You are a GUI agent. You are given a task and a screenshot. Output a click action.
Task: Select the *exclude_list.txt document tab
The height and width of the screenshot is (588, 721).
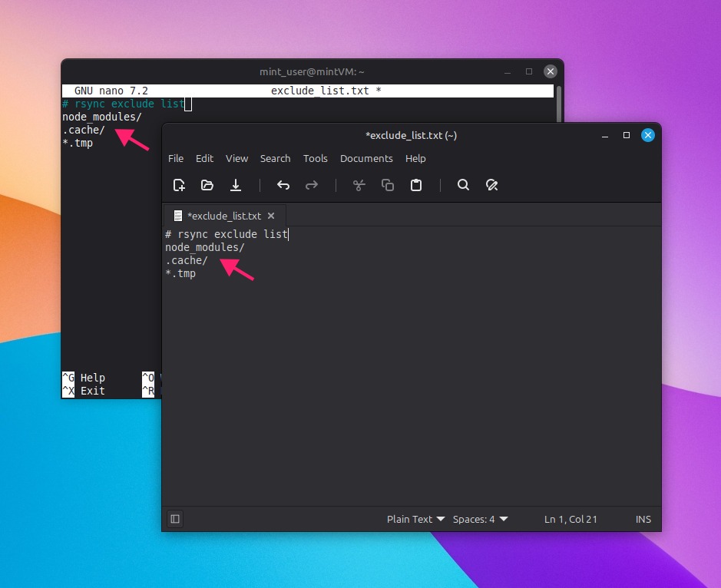point(224,216)
